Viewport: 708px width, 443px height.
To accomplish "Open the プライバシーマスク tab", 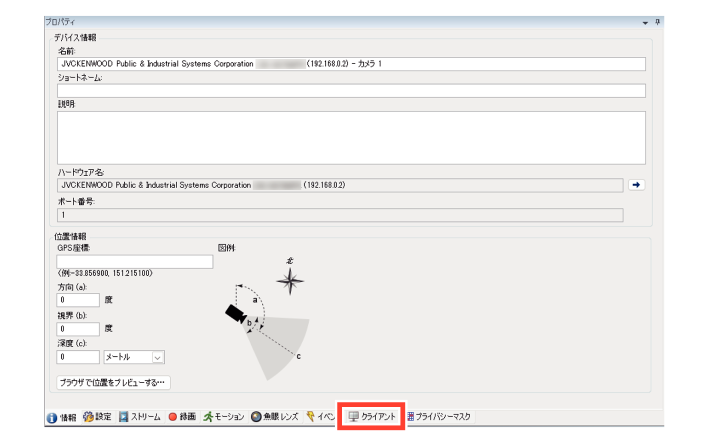I will click(x=439, y=417).
